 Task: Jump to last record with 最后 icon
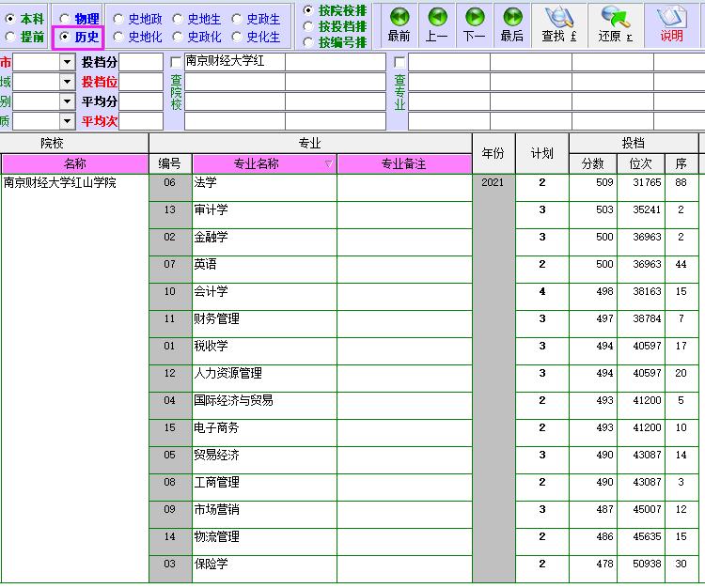click(512, 25)
